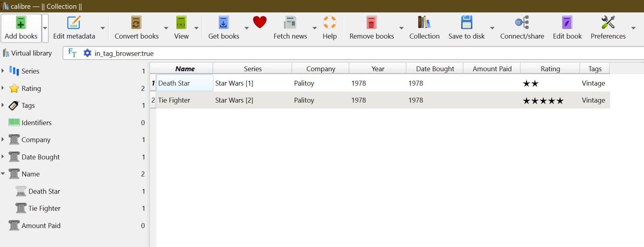The width and height of the screenshot is (644, 247).
Task: Click the red heart donate icon
Action: [260, 22]
